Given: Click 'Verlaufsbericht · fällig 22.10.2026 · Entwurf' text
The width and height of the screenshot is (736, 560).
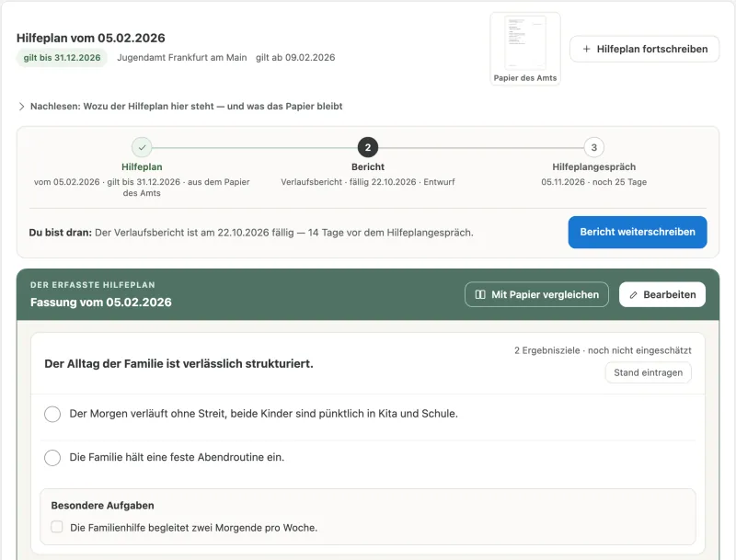Looking at the screenshot, I should [367, 182].
